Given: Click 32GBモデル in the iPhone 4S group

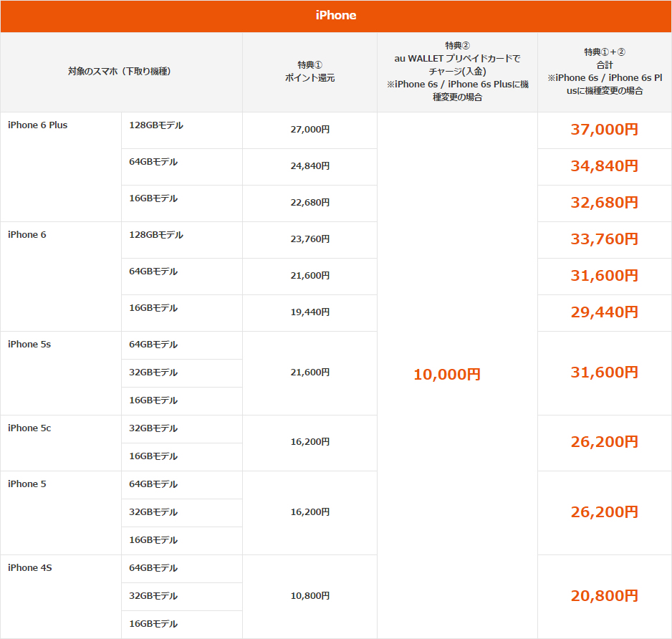Looking at the screenshot, I should tap(153, 596).
